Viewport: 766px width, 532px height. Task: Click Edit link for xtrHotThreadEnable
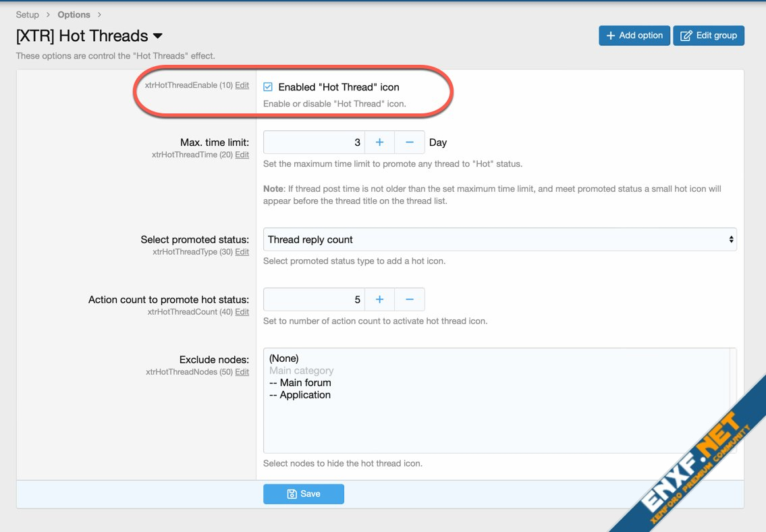pos(242,85)
